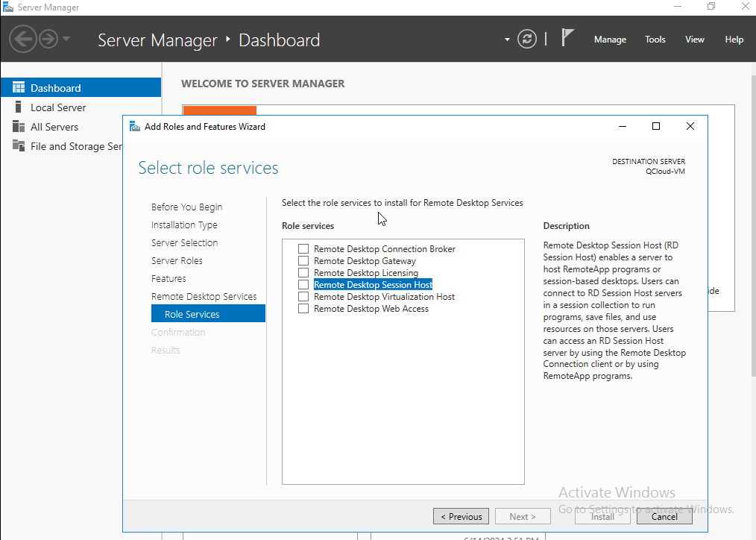756x540 pixels.
Task: Click the Dashboard grid icon in sidebar
Action: (19, 87)
